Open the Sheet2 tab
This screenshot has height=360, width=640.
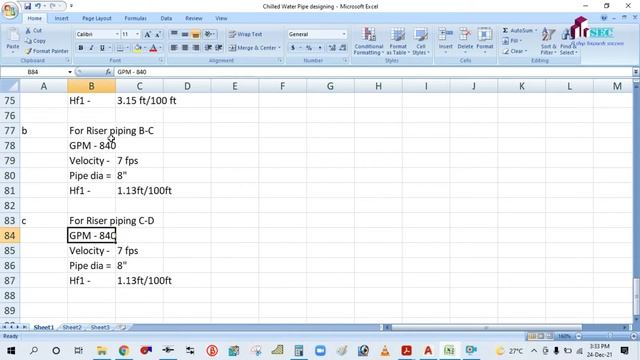coord(72,327)
